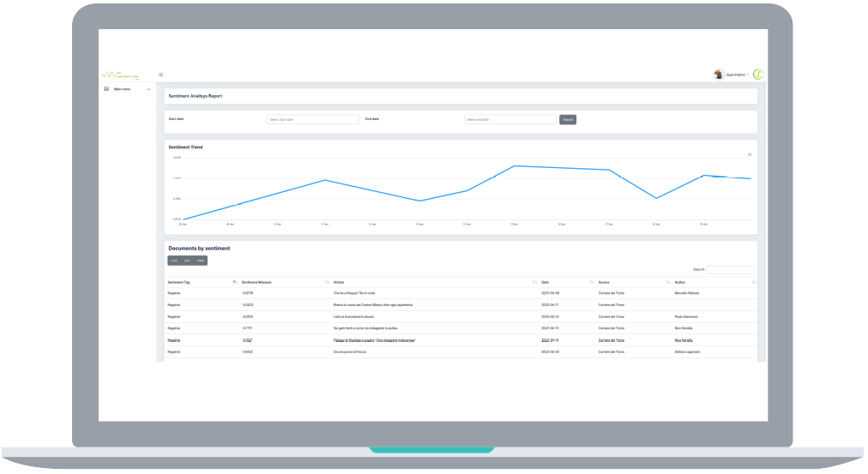Sort by the Date column arrows
Viewport: 868px width, 474px height.
coord(592,283)
